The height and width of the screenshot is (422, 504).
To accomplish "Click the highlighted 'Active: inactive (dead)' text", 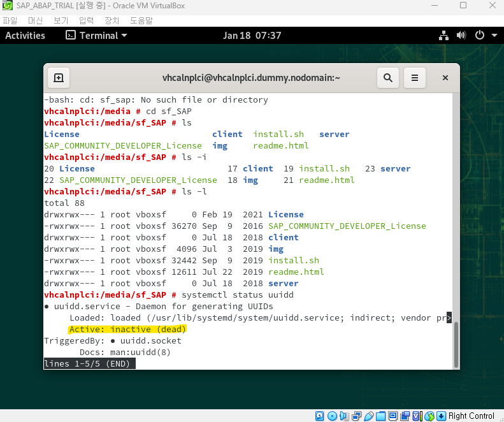I will tap(127, 330).
